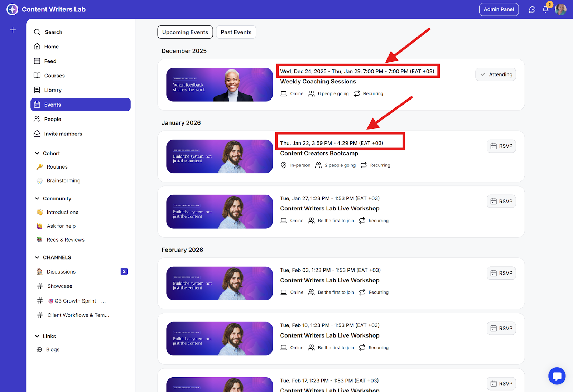Collapse the Links section
This screenshot has width=573, height=392.
37,336
